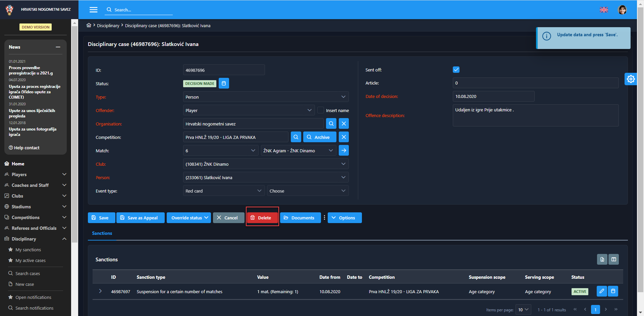Collapse the News panel
The image size is (644, 316).
58,47
